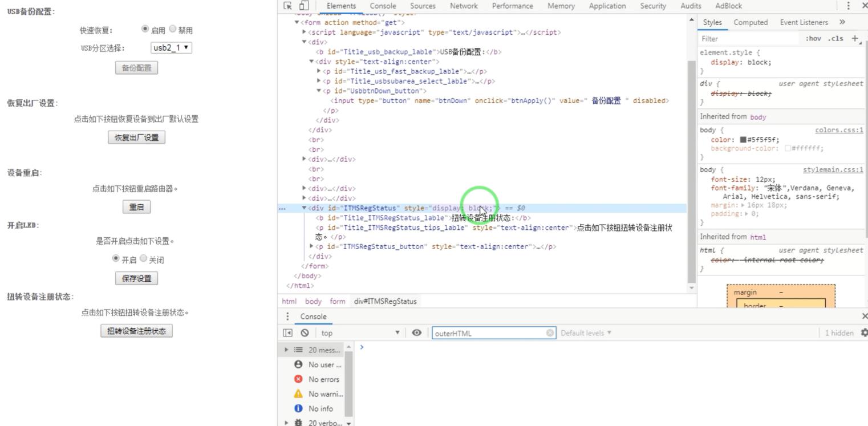Switch to the Security tab
Viewport: 868px width, 426px height.
pos(653,6)
